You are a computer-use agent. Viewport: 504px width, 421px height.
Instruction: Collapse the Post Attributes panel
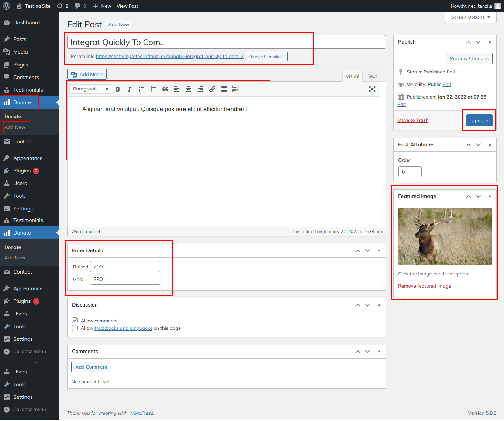490,145
